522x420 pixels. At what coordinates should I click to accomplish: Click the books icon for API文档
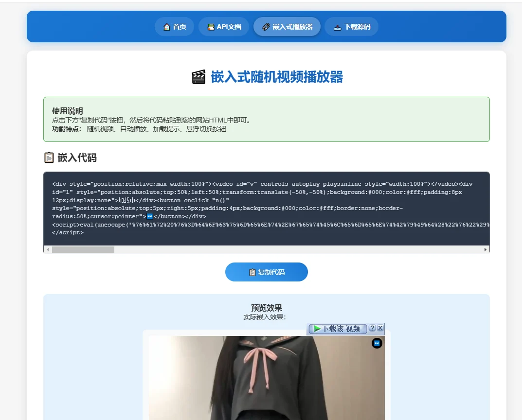(211, 27)
